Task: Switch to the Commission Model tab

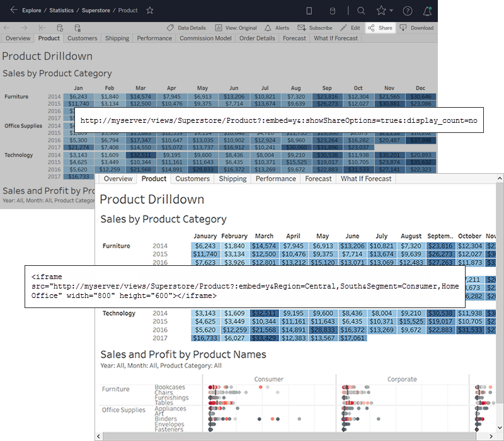Action: [x=205, y=38]
